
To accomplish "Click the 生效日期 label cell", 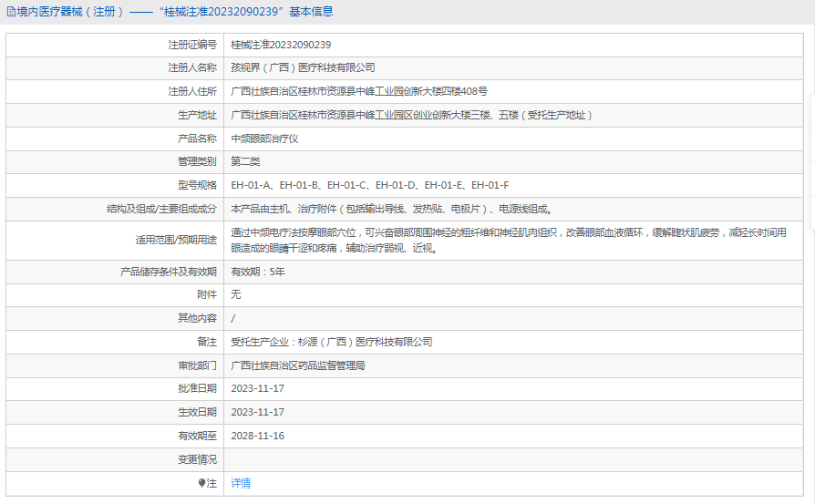I will (x=115, y=412).
